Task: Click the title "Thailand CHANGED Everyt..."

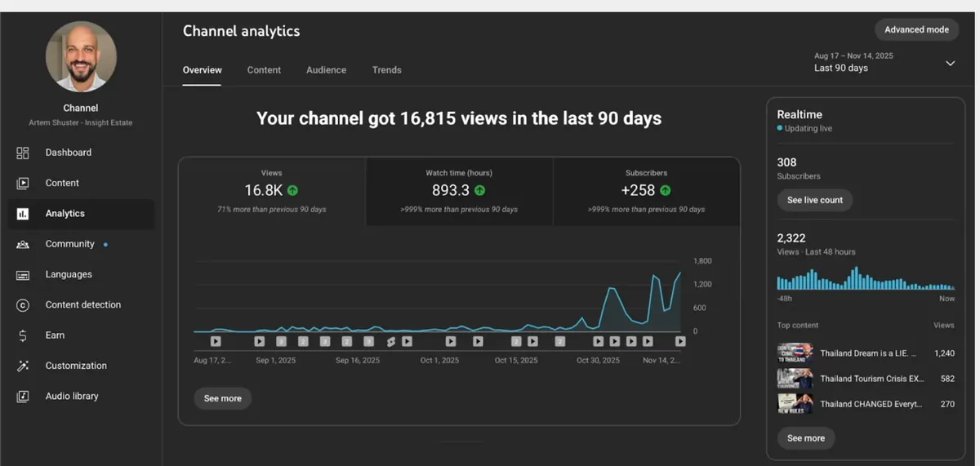Action: [871, 404]
